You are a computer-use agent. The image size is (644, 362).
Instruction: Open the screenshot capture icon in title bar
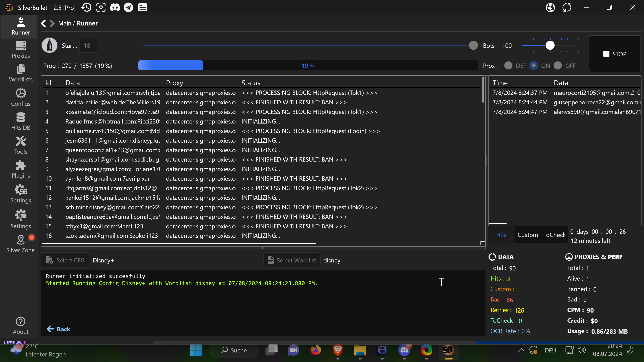pyautogui.click(x=101, y=8)
